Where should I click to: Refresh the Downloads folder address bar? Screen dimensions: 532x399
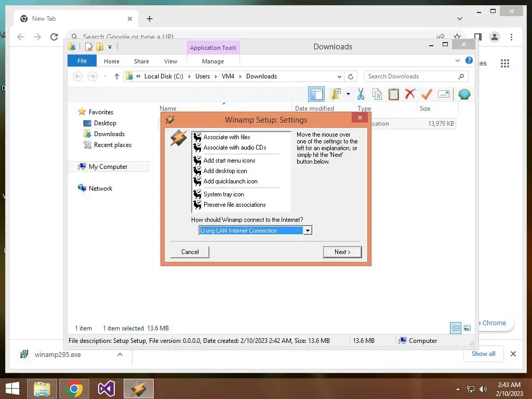point(351,77)
